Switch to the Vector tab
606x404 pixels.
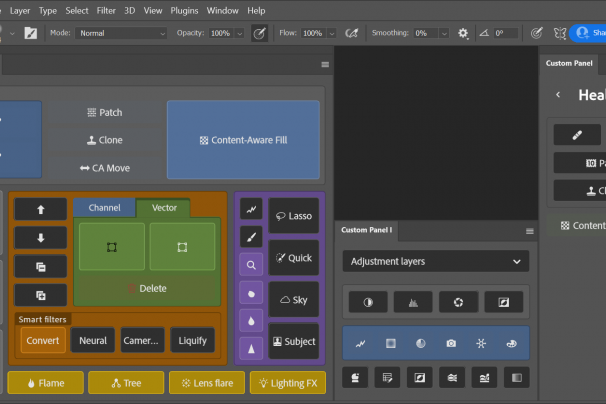(164, 208)
